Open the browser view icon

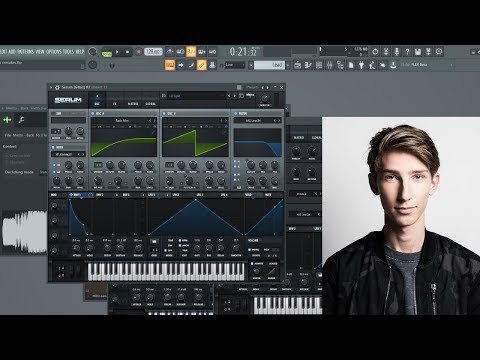click(340, 65)
